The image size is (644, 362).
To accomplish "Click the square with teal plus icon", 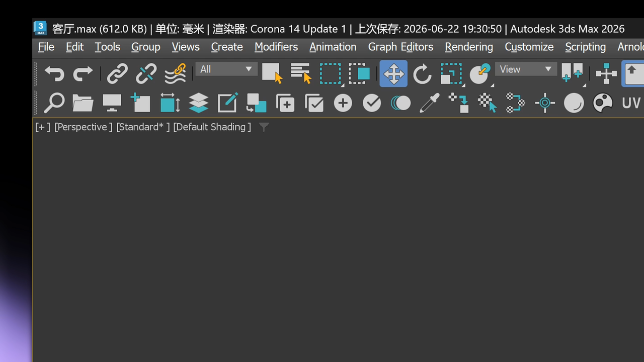I will click(140, 103).
